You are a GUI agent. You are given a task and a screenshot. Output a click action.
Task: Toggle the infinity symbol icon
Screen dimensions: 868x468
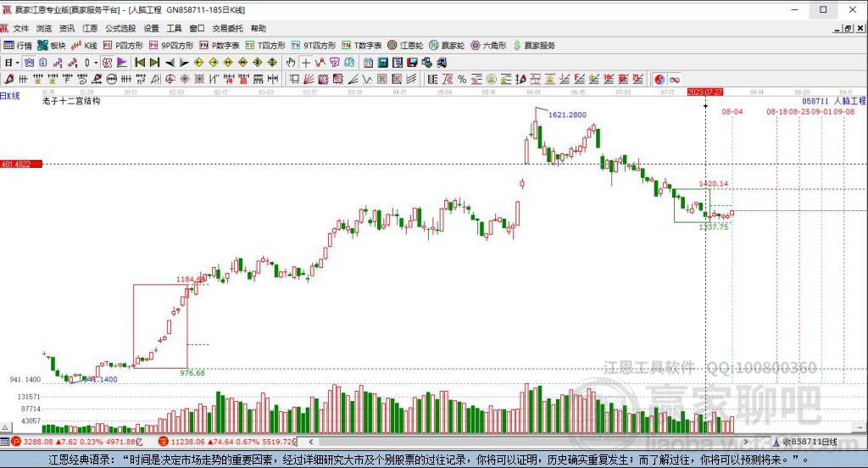pyautogui.click(x=674, y=79)
